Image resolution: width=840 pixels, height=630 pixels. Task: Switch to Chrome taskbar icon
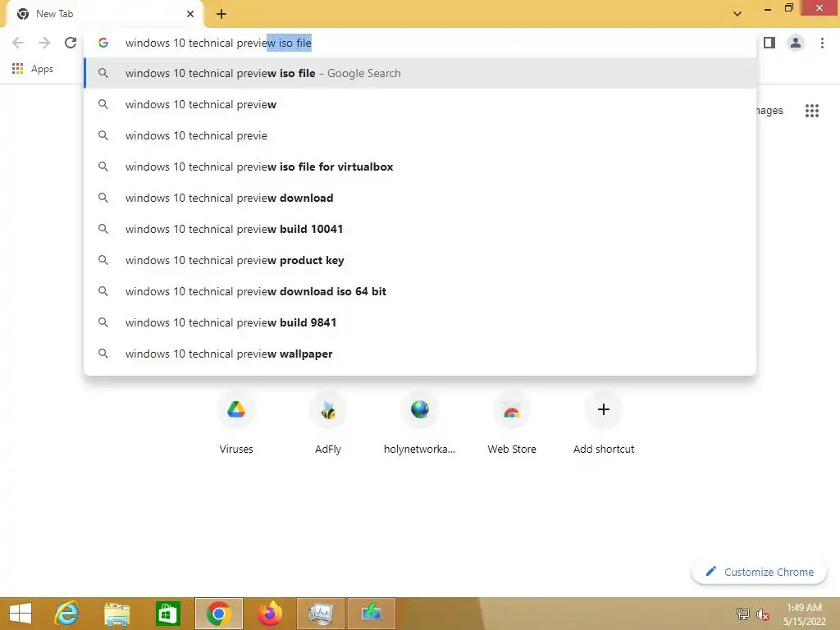pos(218,614)
